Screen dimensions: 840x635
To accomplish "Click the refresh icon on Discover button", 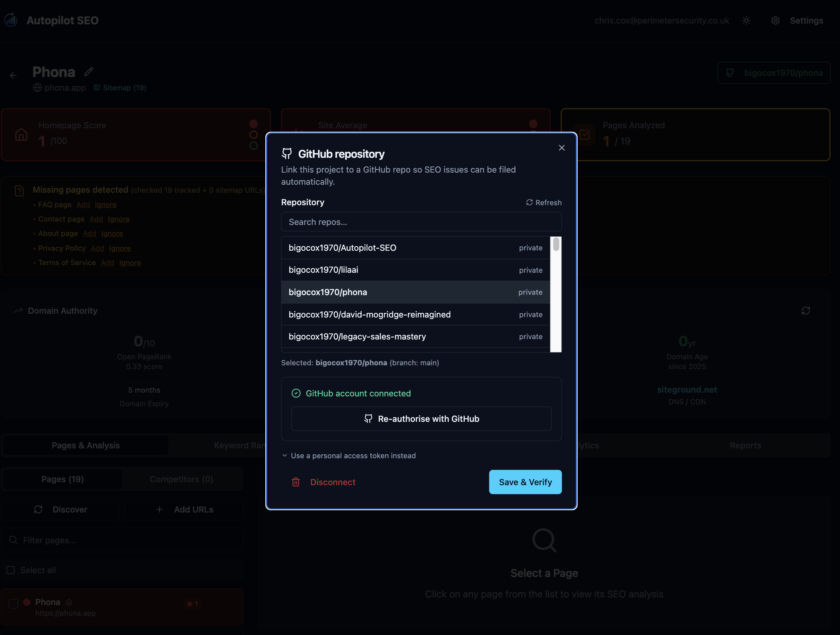I will (38, 509).
